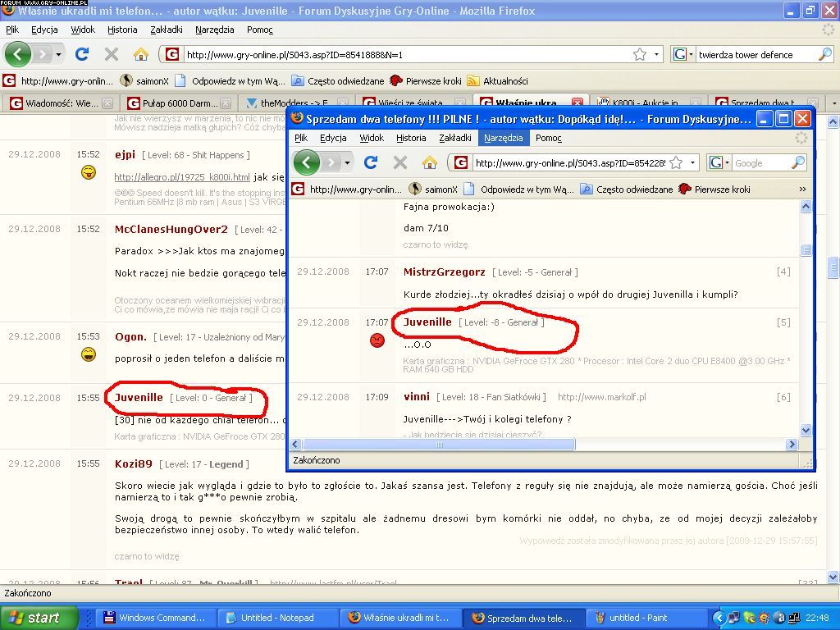
Task: Open Windows Start button
Action: click(x=39, y=618)
